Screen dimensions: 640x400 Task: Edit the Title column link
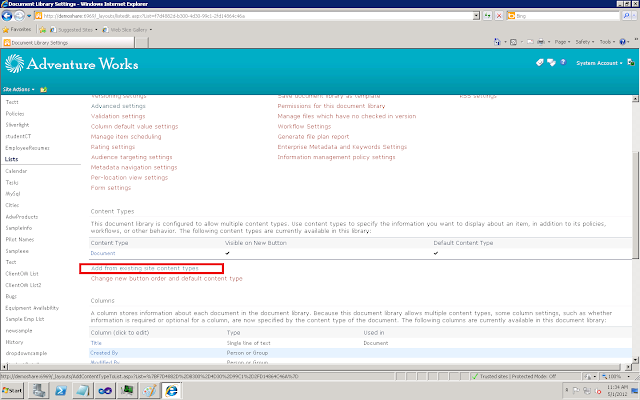tap(96, 343)
